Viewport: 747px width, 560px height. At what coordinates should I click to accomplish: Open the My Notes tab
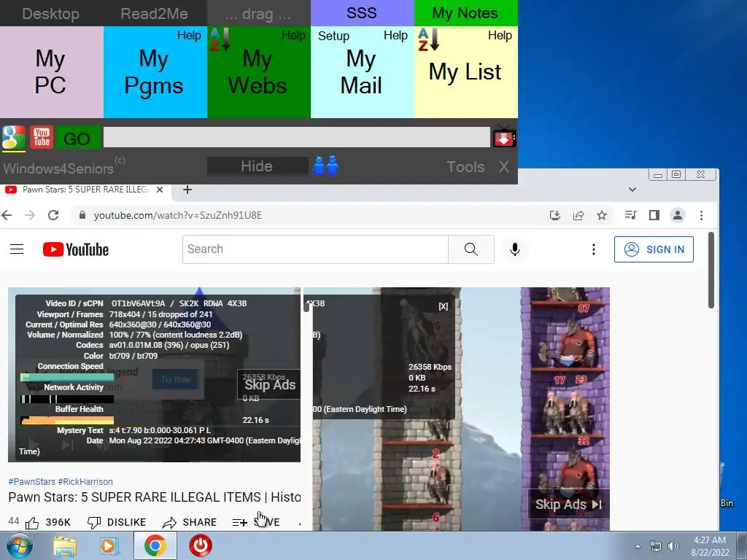click(465, 13)
